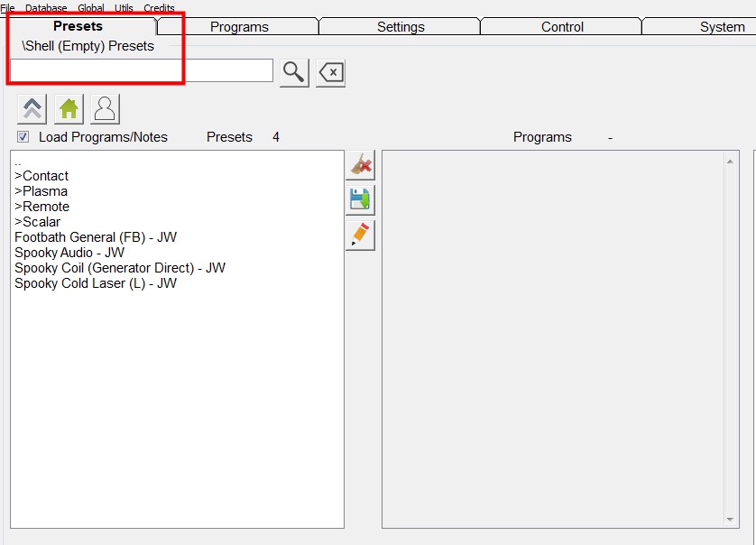The width and height of the screenshot is (756, 545).
Task: Switch to the Settings tab
Action: coord(401,27)
